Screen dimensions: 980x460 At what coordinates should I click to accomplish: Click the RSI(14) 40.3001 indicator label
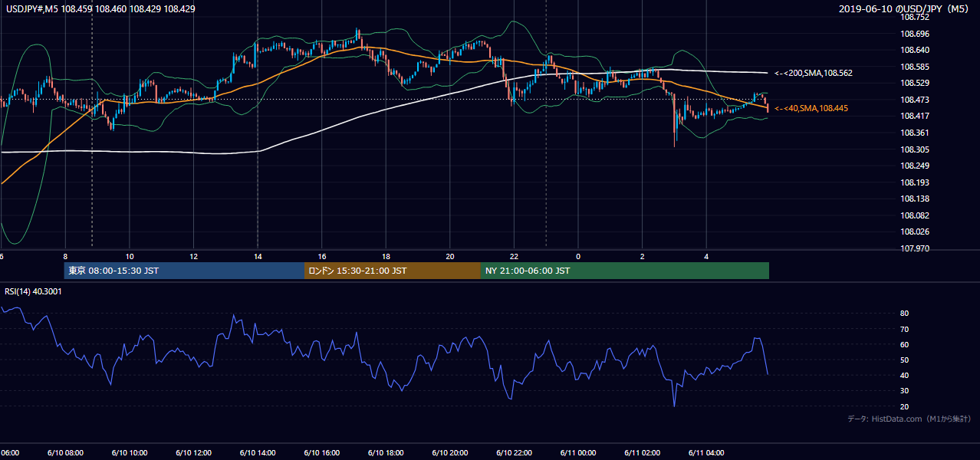coord(34,291)
